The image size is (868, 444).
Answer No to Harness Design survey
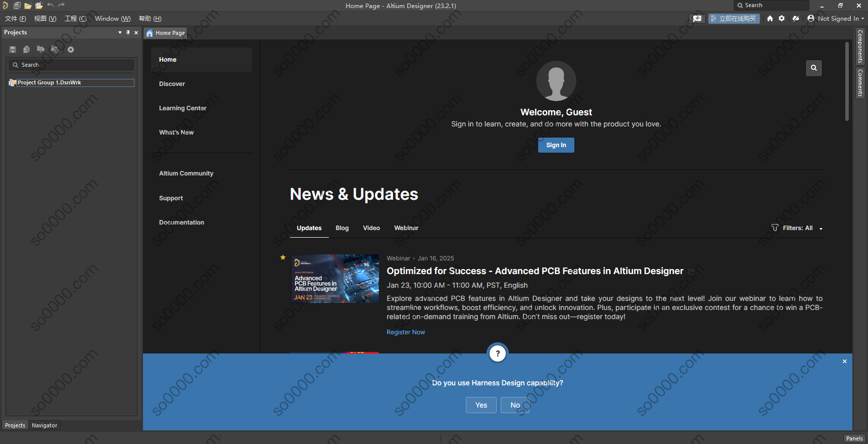pyautogui.click(x=515, y=405)
